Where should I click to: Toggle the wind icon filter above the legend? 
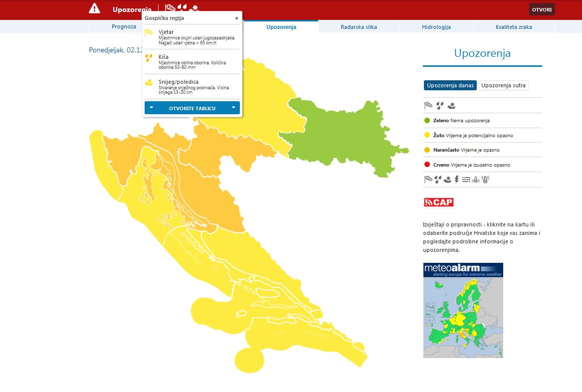click(428, 105)
